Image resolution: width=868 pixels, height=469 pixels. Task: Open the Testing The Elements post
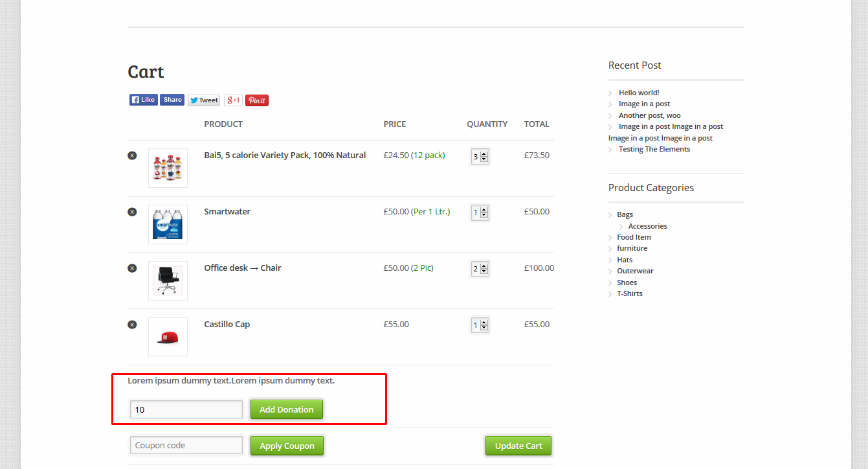tap(654, 148)
